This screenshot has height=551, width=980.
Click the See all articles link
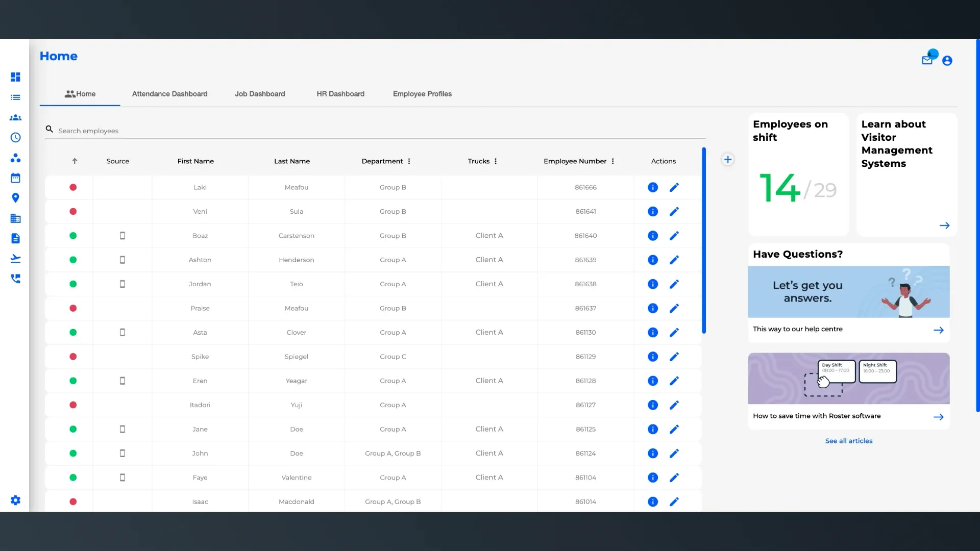[x=849, y=441]
